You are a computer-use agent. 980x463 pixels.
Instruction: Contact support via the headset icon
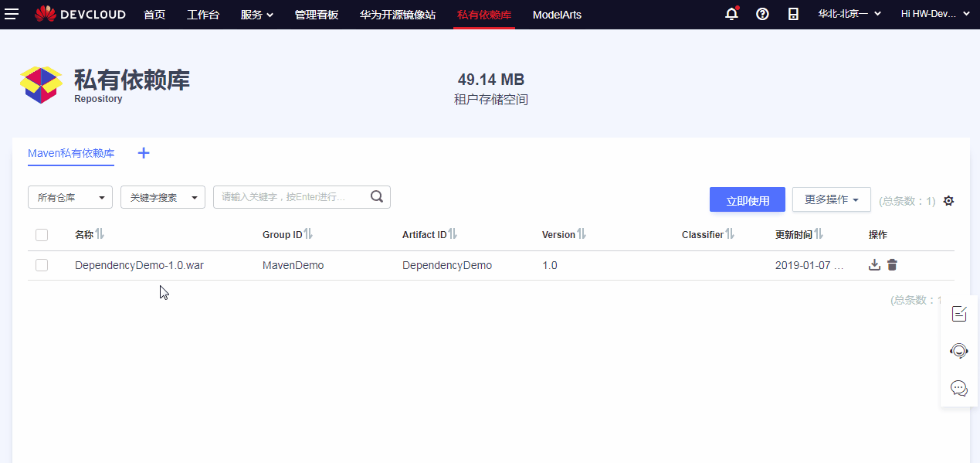[x=958, y=350]
